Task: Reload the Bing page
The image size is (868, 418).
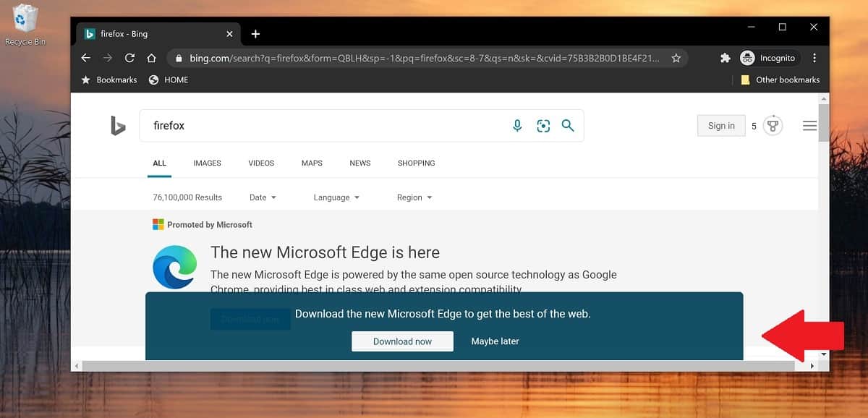Action: [x=129, y=58]
